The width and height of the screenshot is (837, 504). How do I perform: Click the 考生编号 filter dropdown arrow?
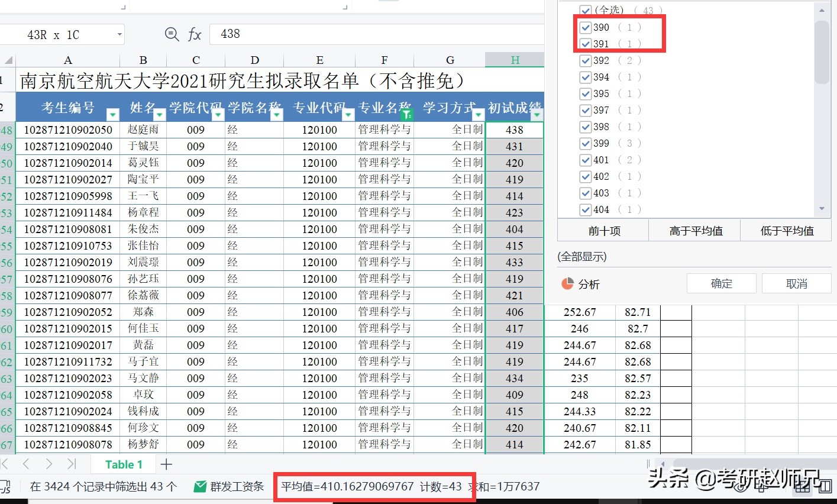pyautogui.click(x=112, y=115)
